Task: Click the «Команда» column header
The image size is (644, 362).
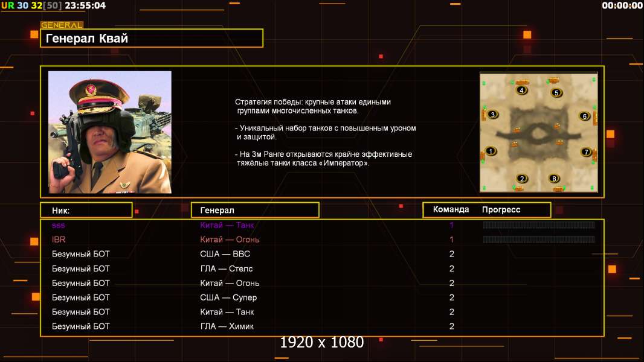Action: point(451,210)
